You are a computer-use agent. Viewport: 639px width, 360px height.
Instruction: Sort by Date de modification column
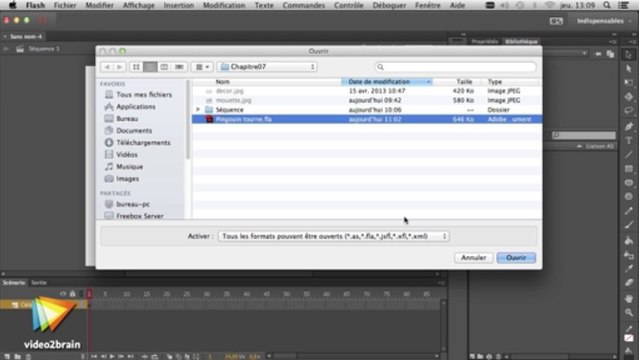click(x=387, y=82)
